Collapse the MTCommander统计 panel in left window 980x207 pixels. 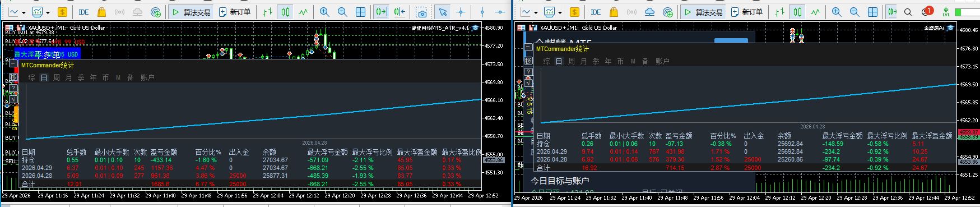13,63
